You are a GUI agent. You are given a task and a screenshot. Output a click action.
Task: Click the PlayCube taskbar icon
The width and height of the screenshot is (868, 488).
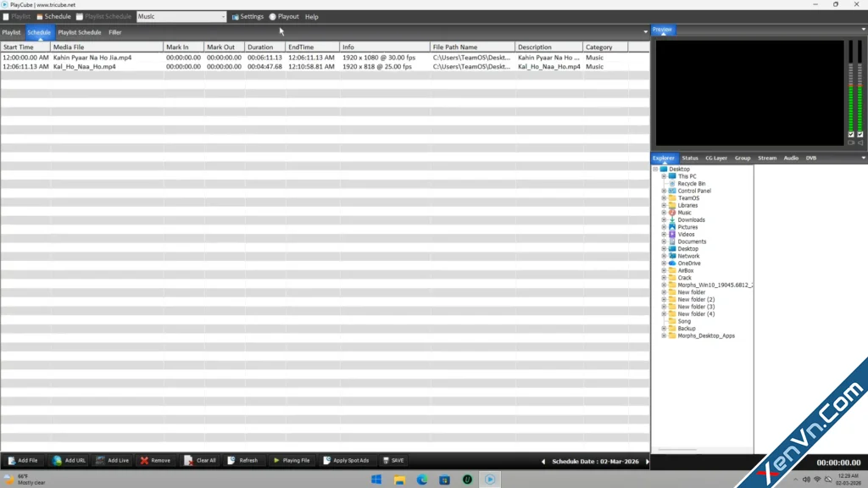tap(490, 480)
